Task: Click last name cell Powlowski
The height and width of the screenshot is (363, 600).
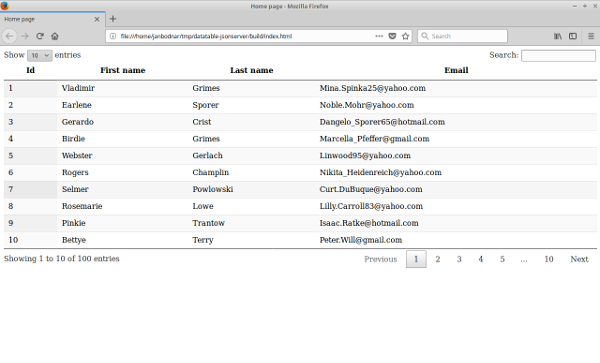Action: [213, 189]
